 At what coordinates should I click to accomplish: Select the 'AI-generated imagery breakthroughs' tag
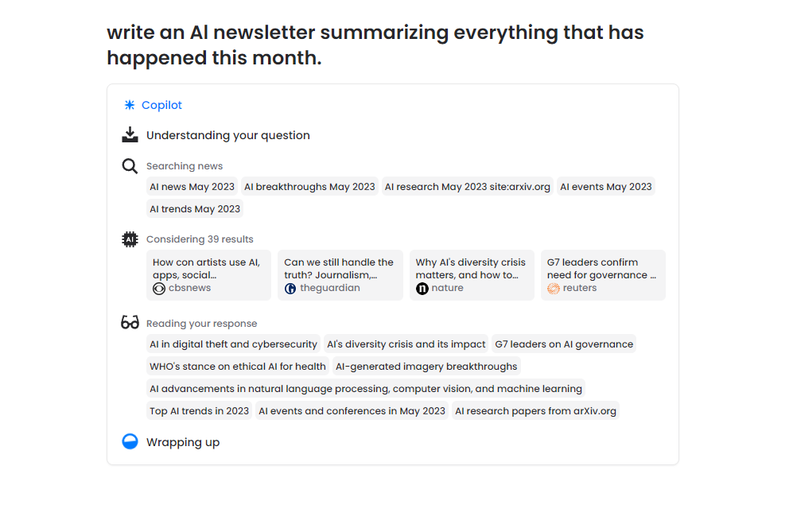pyautogui.click(x=426, y=367)
